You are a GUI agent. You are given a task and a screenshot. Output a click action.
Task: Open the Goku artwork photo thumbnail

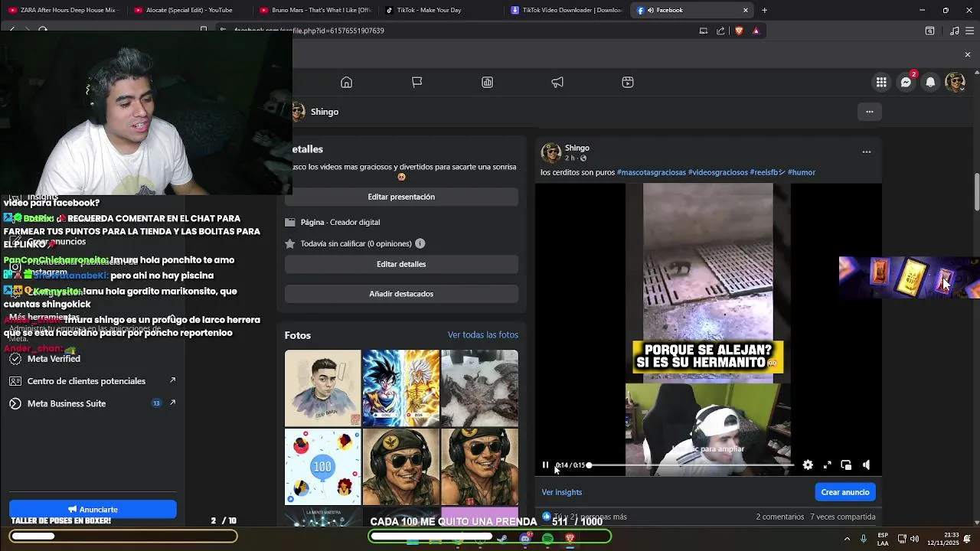pyautogui.click(x=401, y=388)
